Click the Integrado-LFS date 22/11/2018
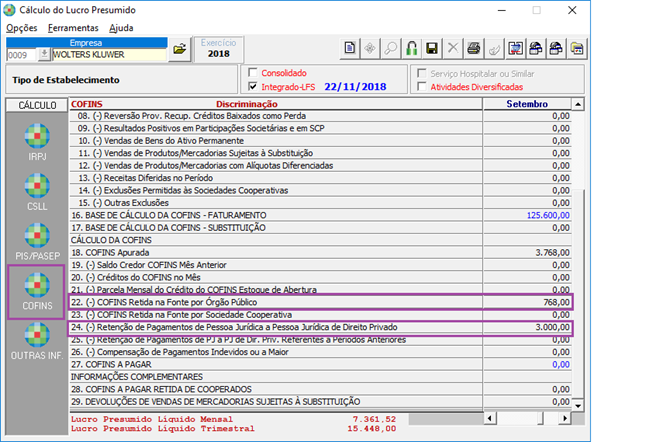Image resolution: width=670 pixels, height=442 pixels. point(355,87)
